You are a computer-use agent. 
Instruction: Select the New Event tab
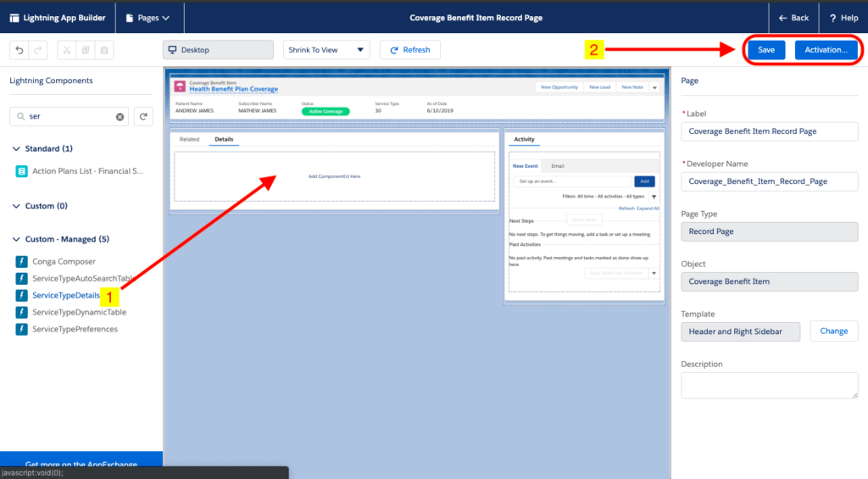(525, 166)
